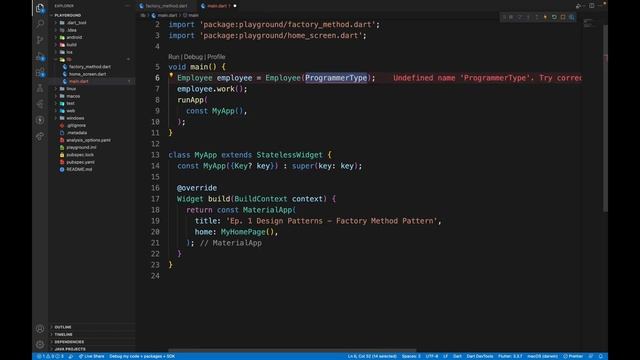Click the Run code lens above main
Image resolution: width=640 pixels, height=360 pixels.
173,57
